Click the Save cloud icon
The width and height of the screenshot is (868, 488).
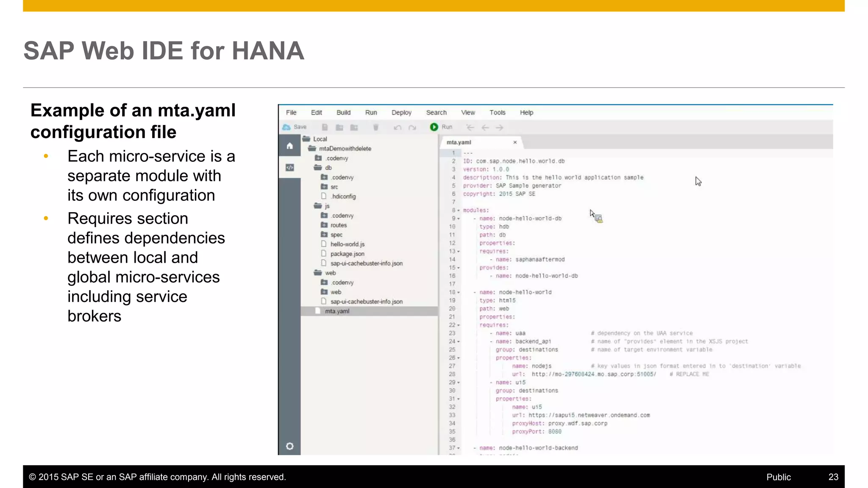point(287,127)
